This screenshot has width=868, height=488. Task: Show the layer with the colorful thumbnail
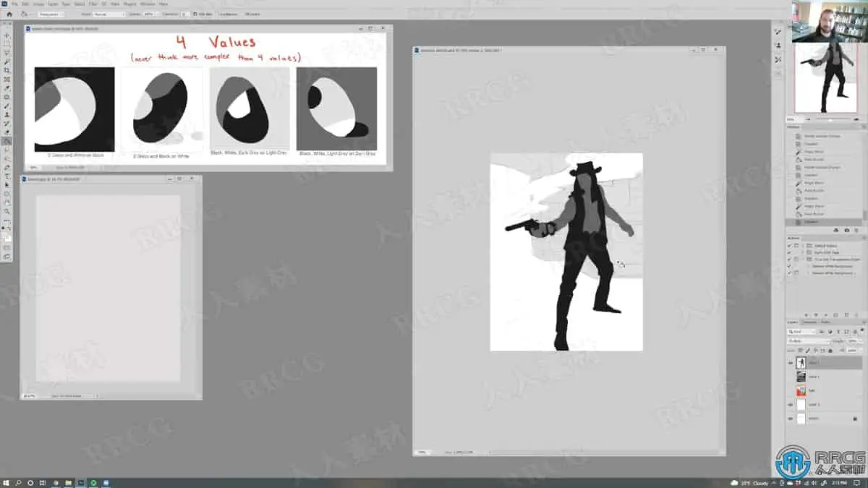click(x=790, y=390)
